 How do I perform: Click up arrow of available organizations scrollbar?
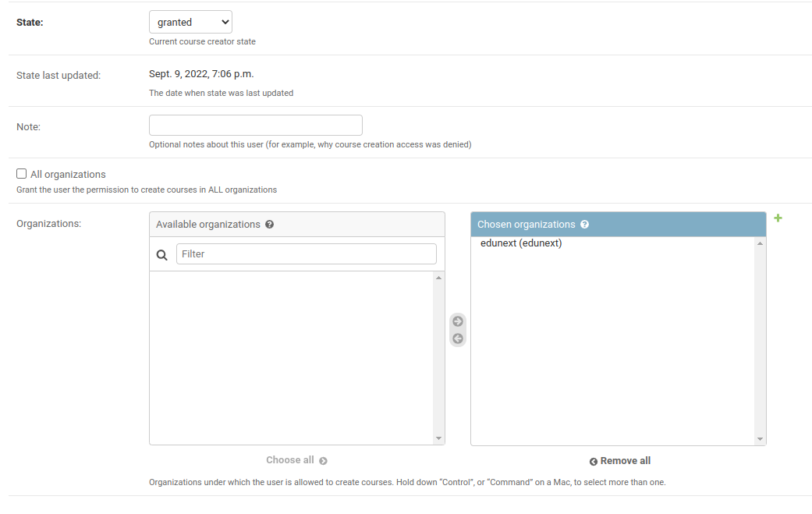coord(438,278)
